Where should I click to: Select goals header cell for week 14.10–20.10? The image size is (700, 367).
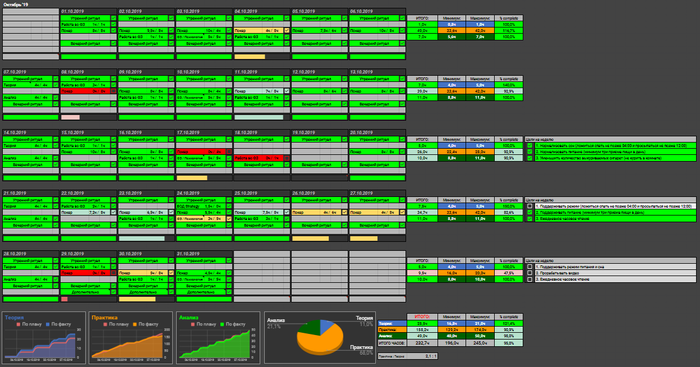[x=610, y=139]
